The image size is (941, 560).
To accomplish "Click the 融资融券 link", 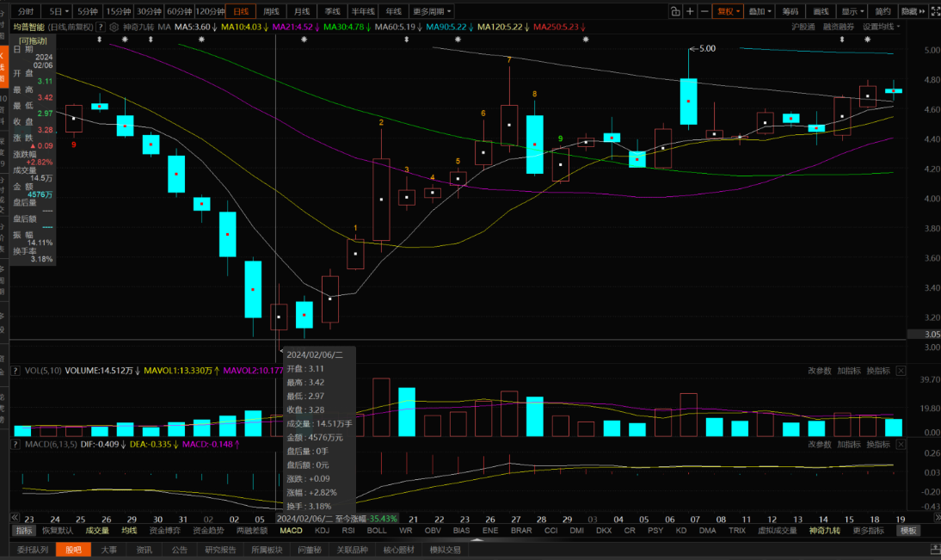I will click(x=838, y=27).
